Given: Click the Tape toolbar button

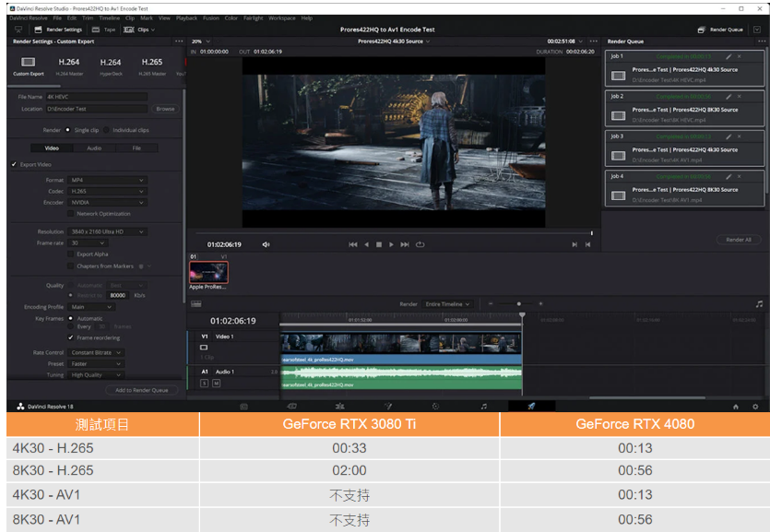Looking at the screenshot, I should tap(104, 30).
